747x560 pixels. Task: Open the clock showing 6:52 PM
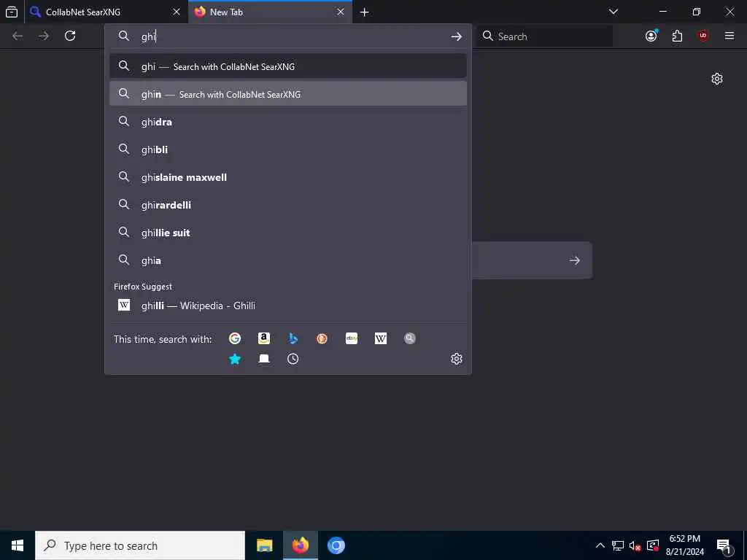point(684,545)
